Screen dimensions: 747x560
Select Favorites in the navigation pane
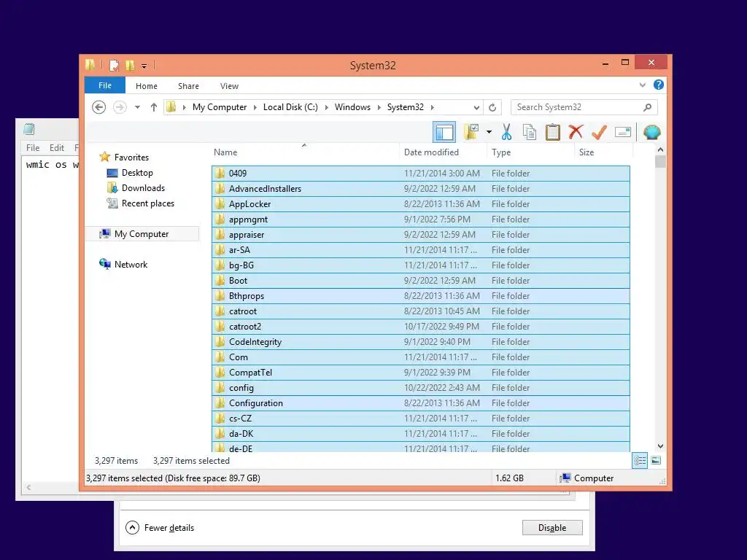point(124,157)
